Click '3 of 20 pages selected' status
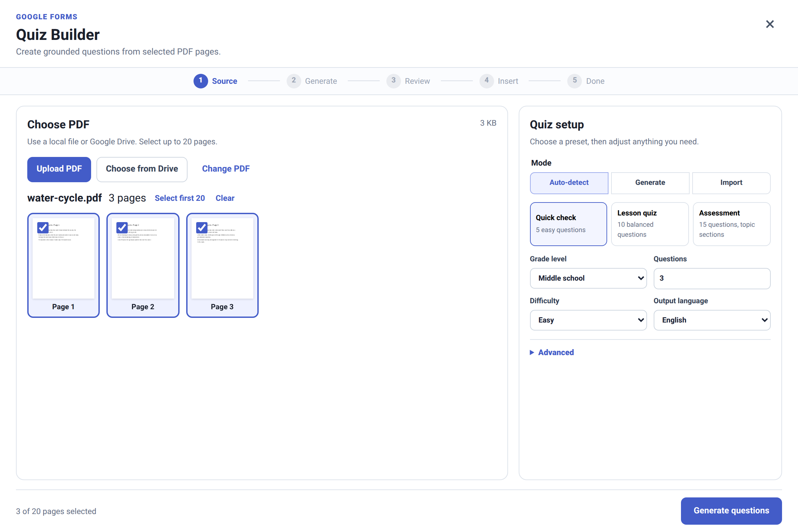This screenshot has width=798, height=532. point(56,511)
